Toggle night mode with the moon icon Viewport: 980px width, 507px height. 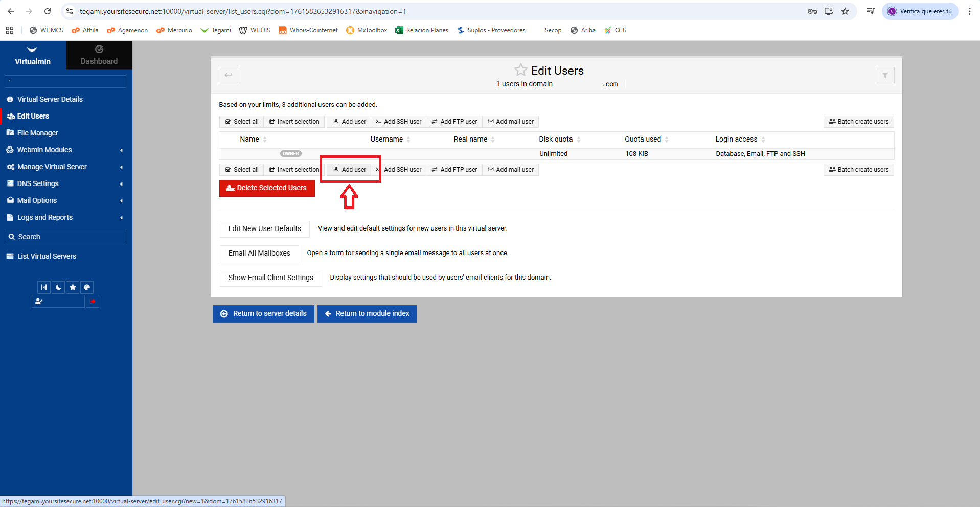tap(58, 287)
